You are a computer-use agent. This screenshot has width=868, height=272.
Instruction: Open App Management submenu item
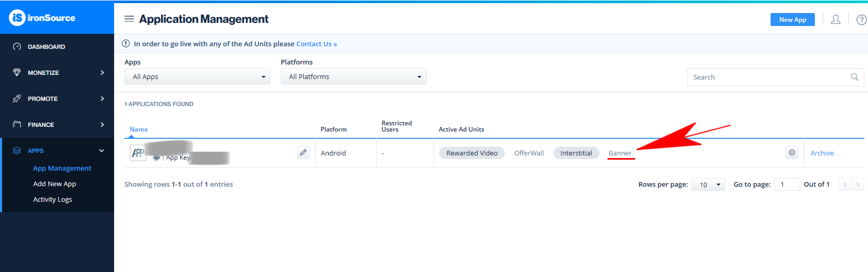tap(62, 168)
